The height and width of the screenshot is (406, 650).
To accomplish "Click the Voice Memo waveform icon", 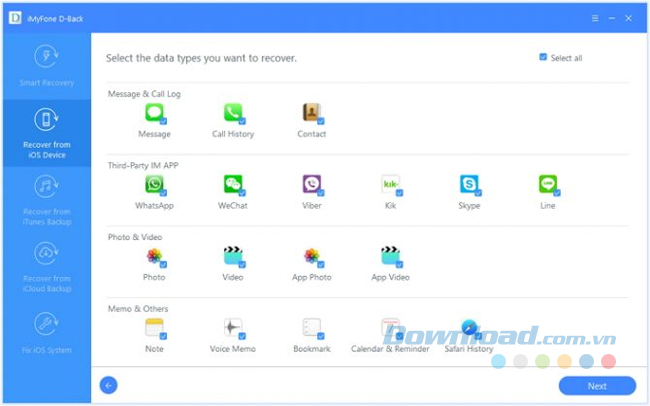I will click(x=233, y=328).
